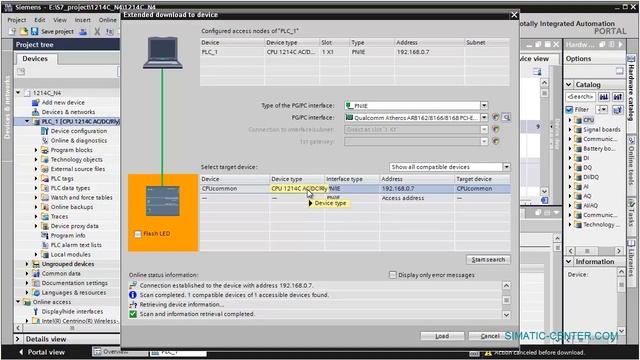Click the filter profile icon in catalog
The height and width of the screenshot is (360, 640).
coord(618,109)
